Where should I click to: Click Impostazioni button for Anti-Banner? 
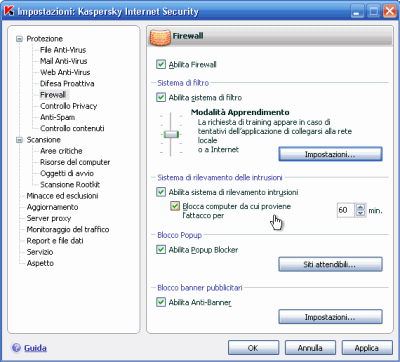(330, 317)
